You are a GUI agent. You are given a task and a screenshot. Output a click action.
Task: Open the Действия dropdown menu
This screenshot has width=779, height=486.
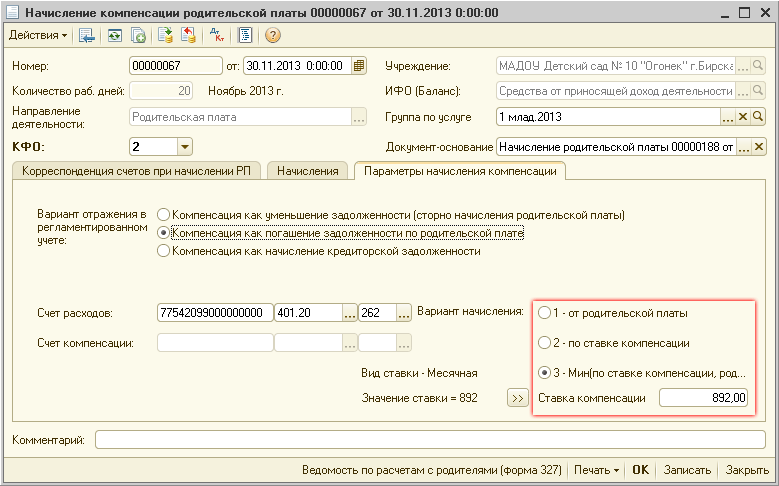point(38,36)
